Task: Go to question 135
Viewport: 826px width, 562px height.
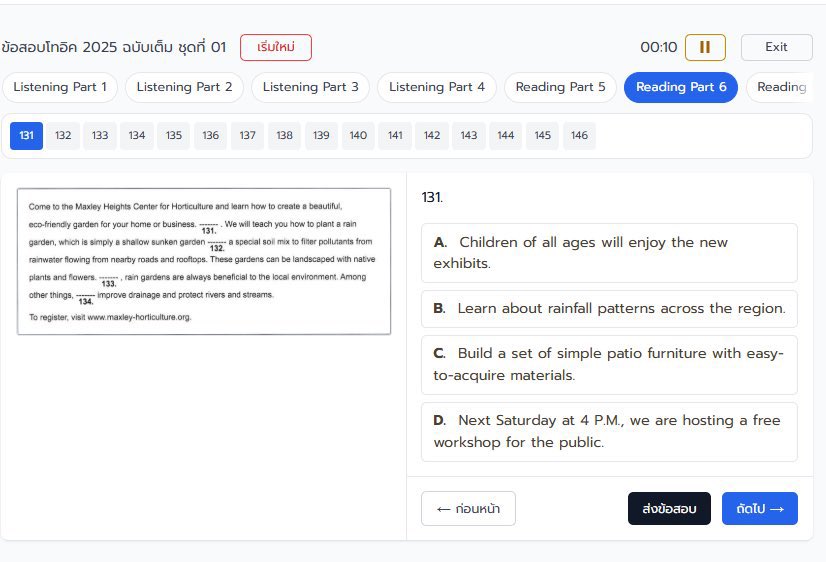Action: click(x=174, y=135)
